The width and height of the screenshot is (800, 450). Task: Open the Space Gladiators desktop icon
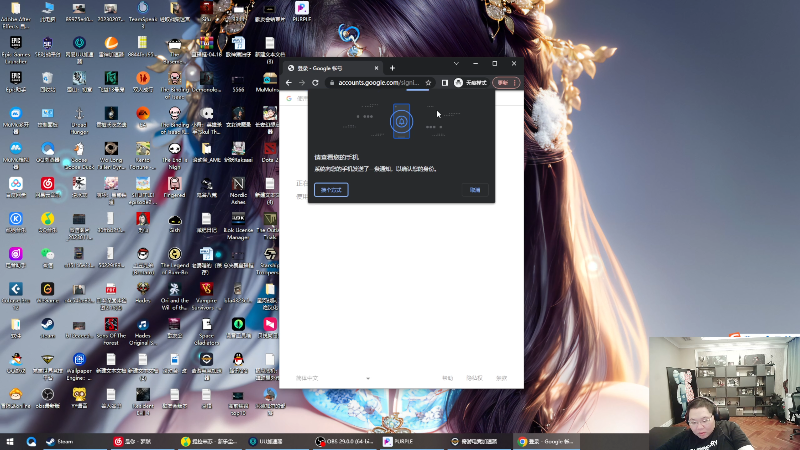(206, 332)
